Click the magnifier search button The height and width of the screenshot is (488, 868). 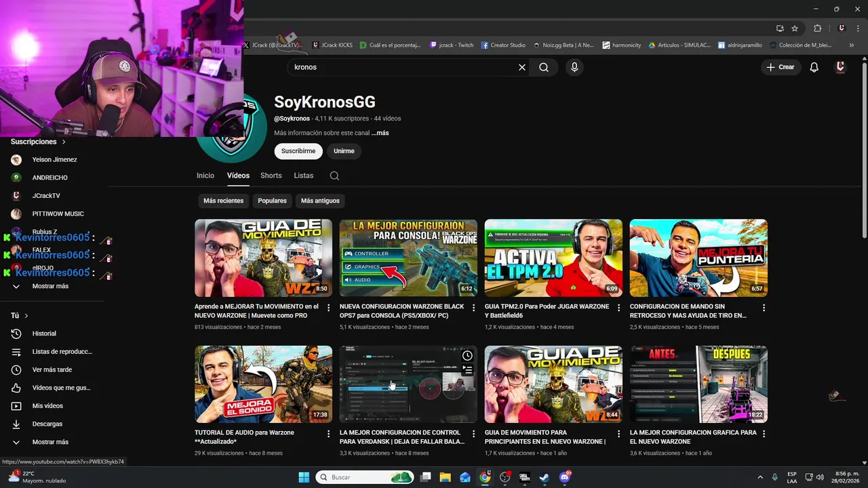tap(544, 67)
